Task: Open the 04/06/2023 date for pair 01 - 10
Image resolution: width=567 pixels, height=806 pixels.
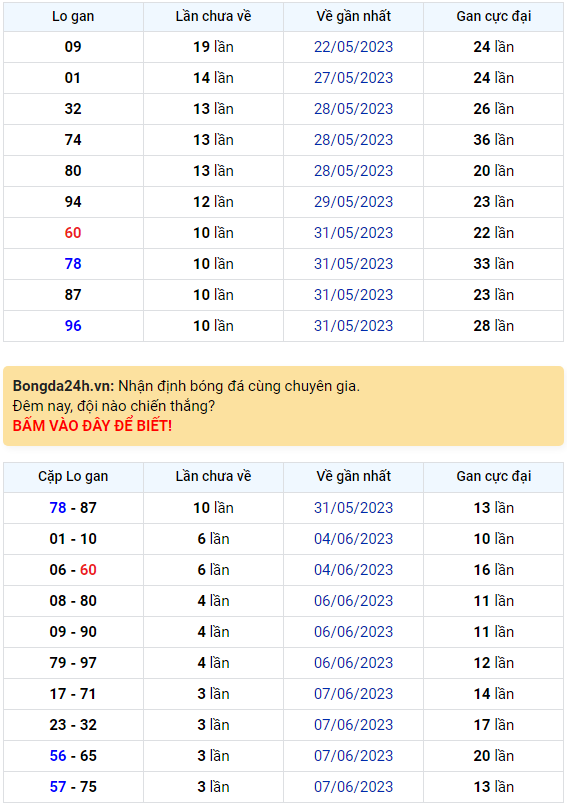Action: (354, 539)
